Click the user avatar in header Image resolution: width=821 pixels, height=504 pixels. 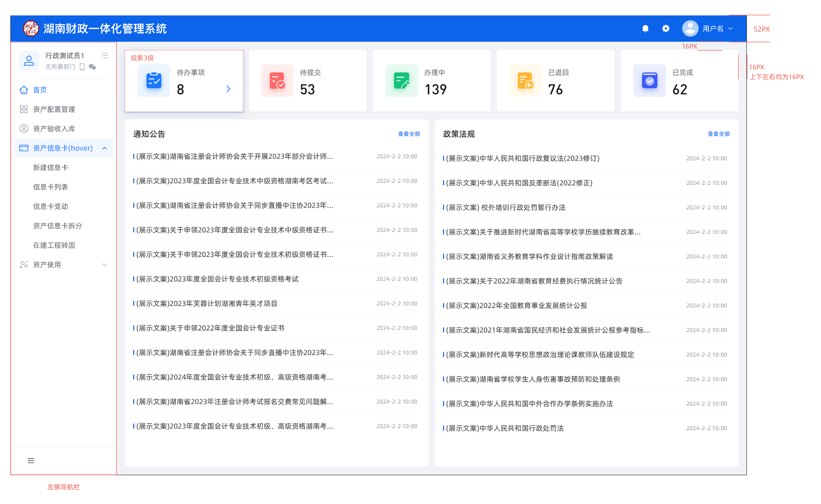[690, 29]
